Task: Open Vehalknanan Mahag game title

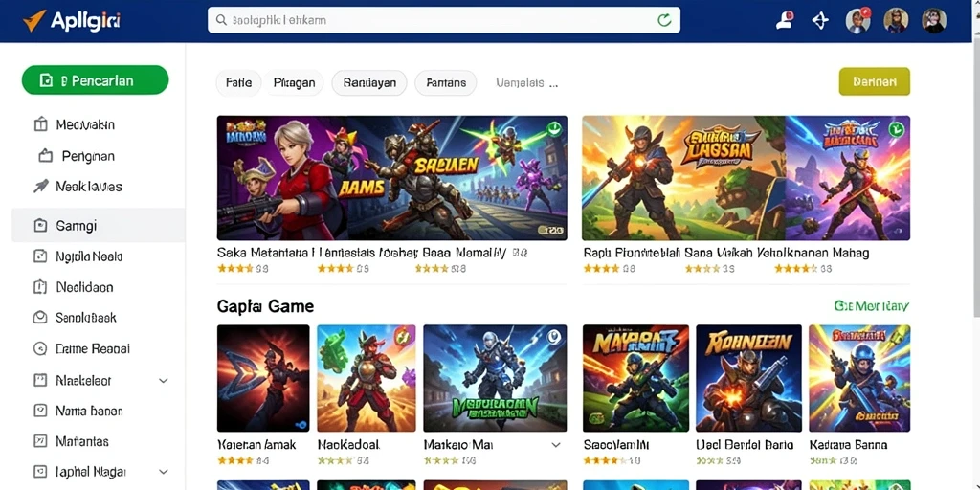Action: click(x=813, y=253)
